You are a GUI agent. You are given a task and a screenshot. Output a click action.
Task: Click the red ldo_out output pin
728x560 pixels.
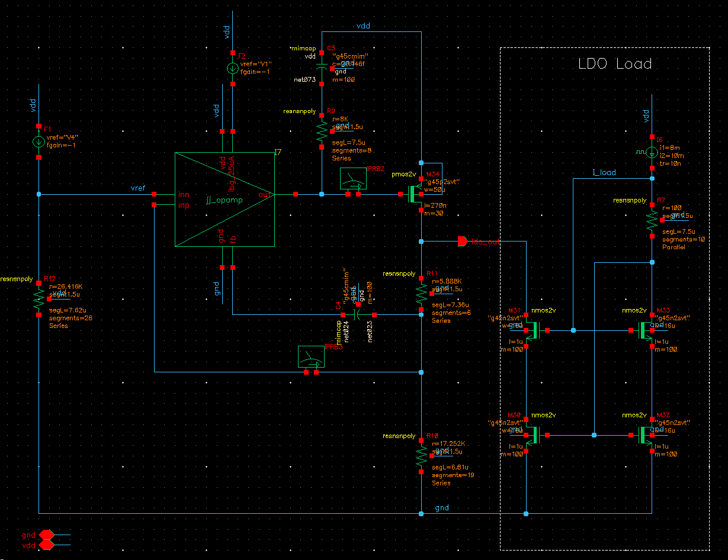point(463,242)
